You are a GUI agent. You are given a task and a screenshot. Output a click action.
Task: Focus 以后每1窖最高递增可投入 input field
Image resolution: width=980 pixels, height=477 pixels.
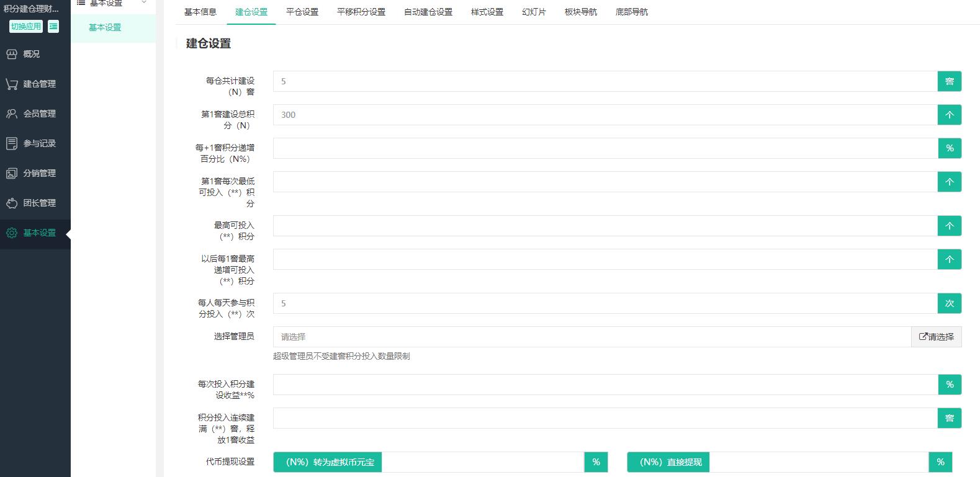[605, 259]
